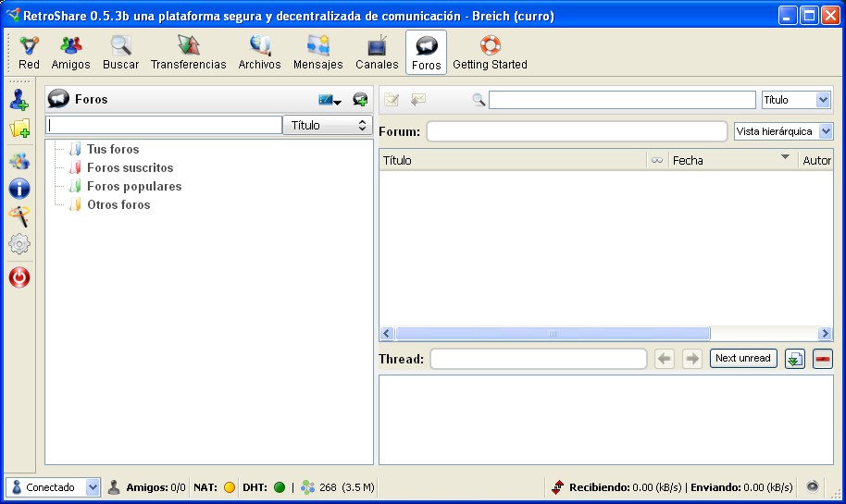Open the forum display options dropdown icon
846x504 pixels.
click(x=330, y=100)
